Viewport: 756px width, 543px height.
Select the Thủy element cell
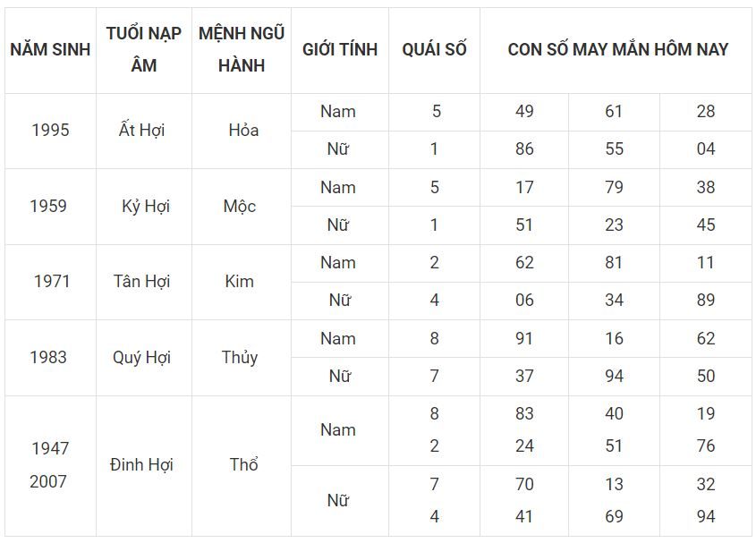240,357
